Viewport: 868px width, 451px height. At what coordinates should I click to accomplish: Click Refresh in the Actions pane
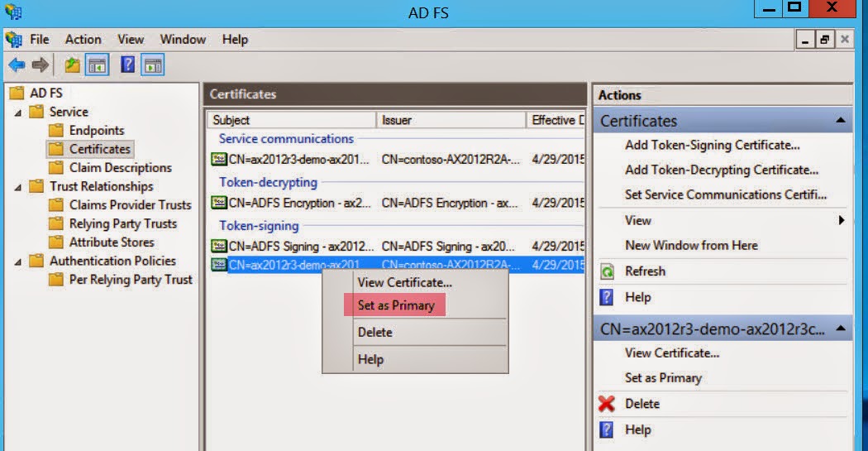(x=645, y=271)
